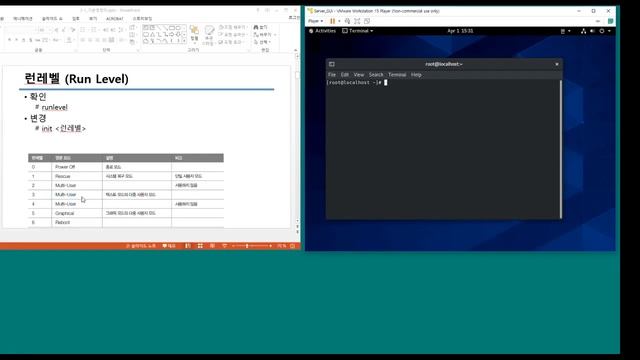
Task: Open the terminal View menu
Action: [359, 75]
